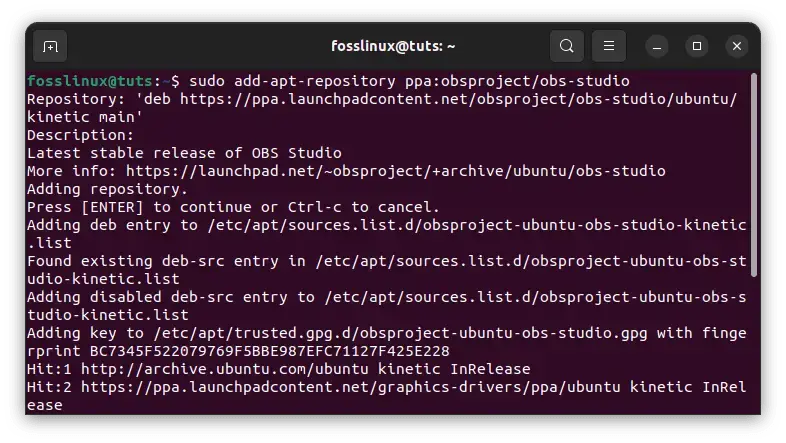
Task: Open the hamburger menu
Action: click(609, 46)
